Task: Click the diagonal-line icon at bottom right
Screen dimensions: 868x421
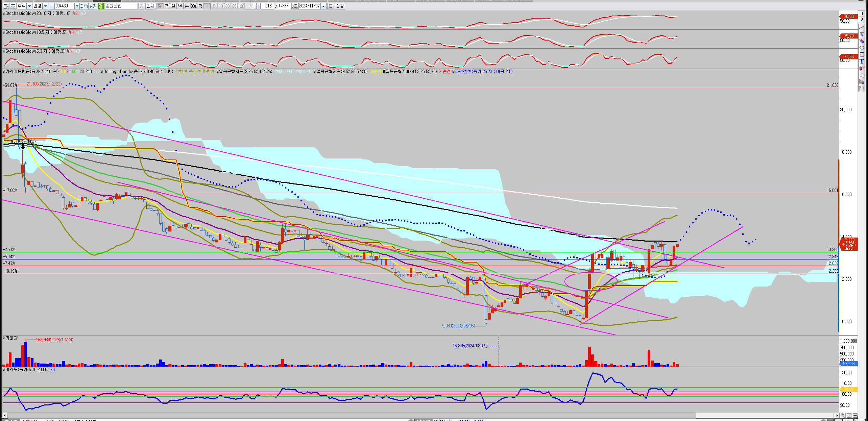Action: 849,415
